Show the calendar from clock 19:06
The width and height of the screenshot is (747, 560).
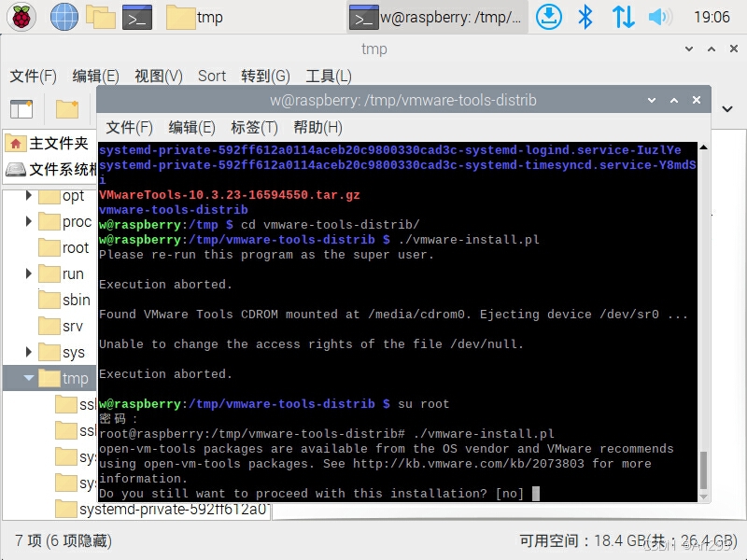712,17
